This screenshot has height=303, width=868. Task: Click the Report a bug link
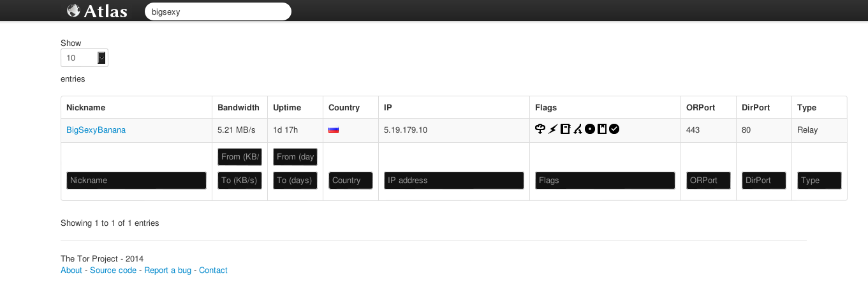(x=168, y=270)
